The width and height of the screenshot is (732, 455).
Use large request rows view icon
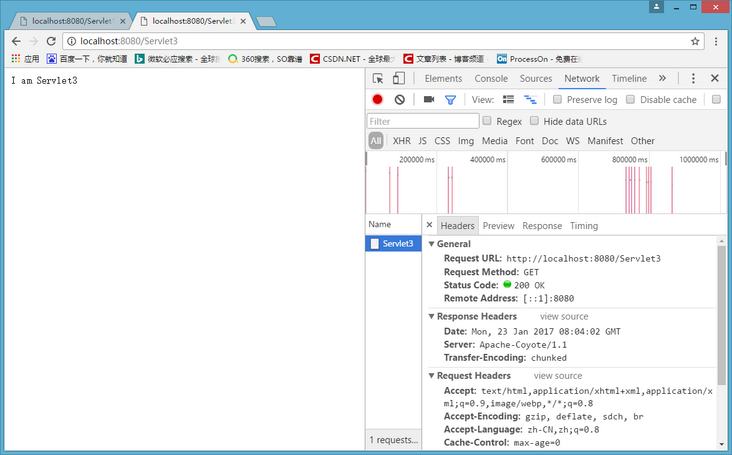508,99
